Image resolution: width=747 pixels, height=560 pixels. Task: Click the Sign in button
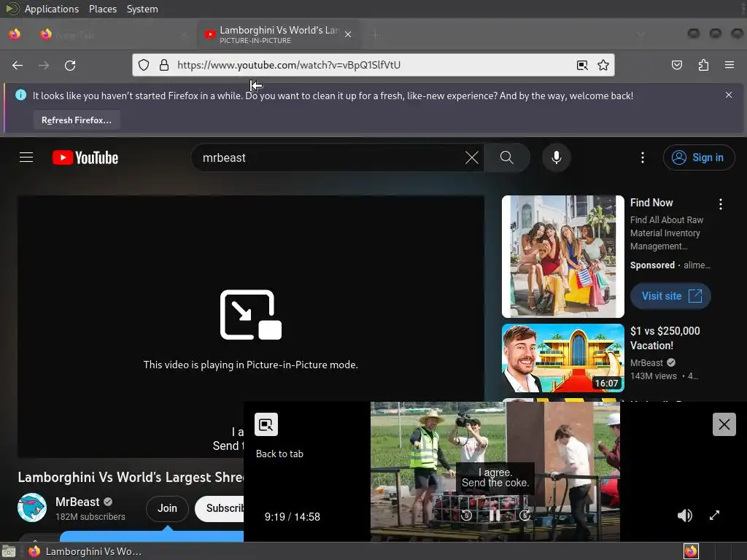click(x=698, y=157)
